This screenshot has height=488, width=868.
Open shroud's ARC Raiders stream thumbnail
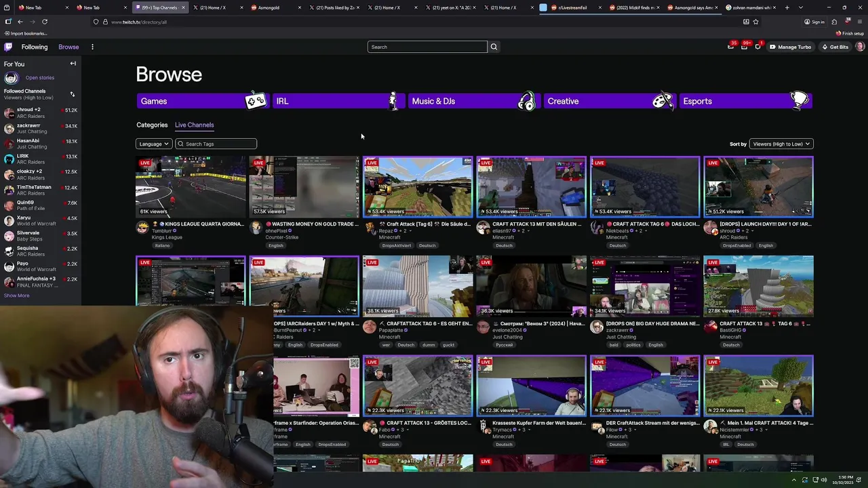coord(758,187)
